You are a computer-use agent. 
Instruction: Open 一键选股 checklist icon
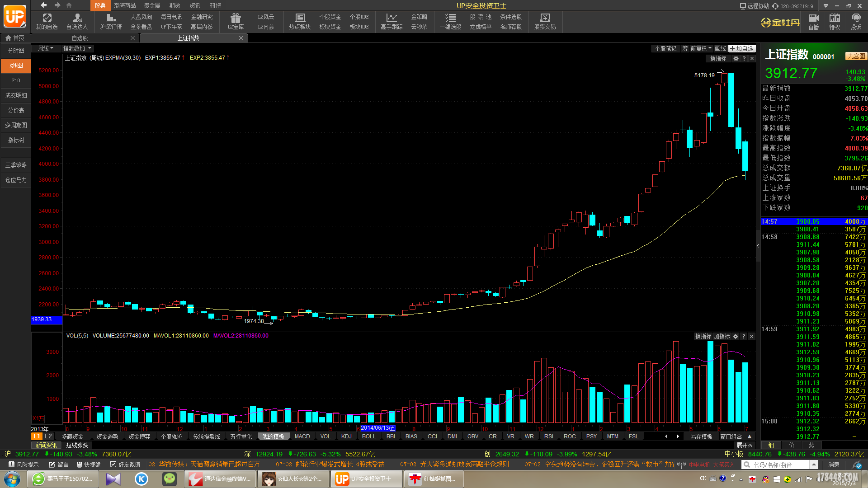(450, 21)
